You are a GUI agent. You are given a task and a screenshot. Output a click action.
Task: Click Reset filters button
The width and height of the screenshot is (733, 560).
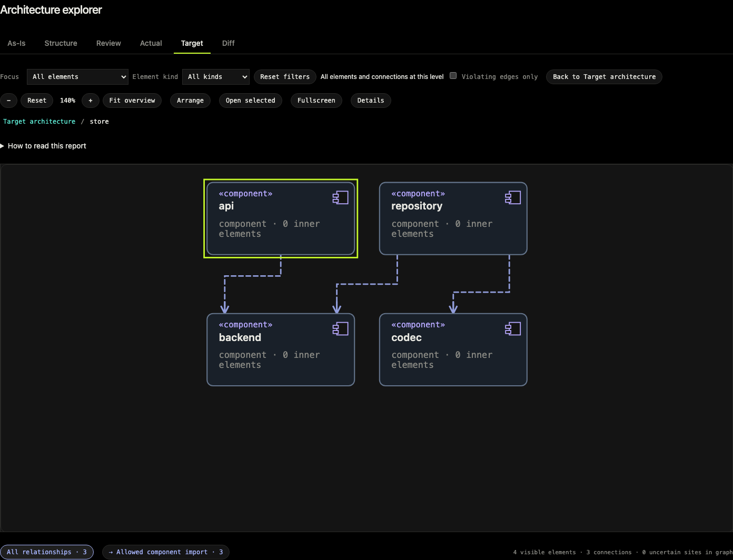(x=285, y=77)
